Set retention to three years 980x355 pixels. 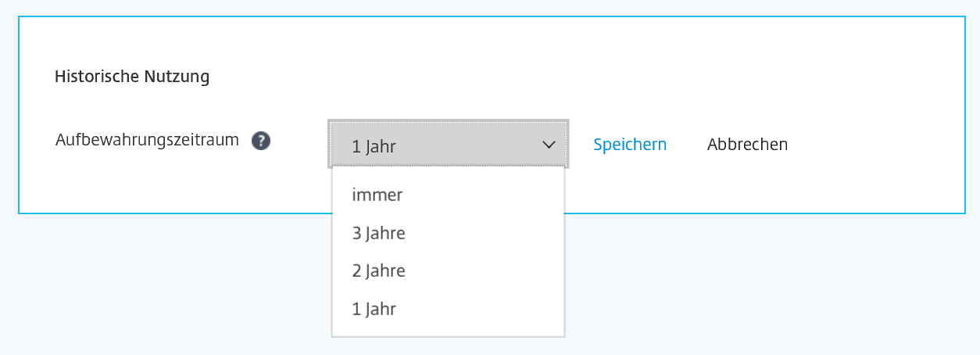tap(379, 233)
